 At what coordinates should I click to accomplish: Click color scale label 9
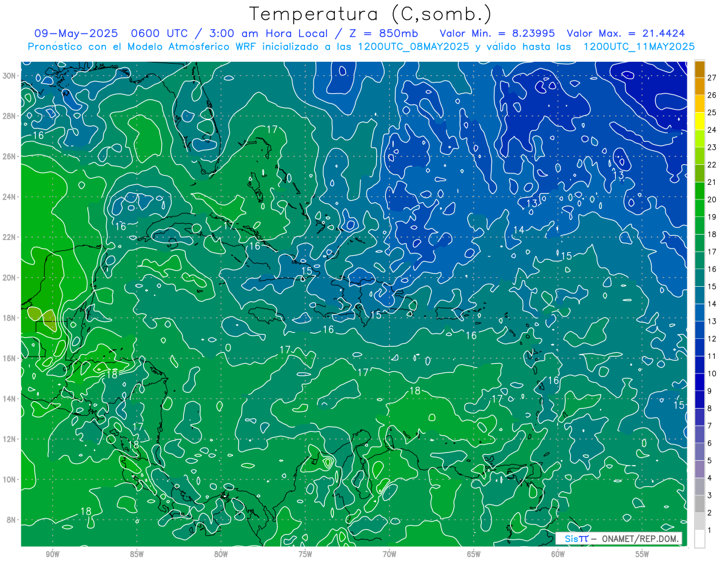tap(710, 391)
